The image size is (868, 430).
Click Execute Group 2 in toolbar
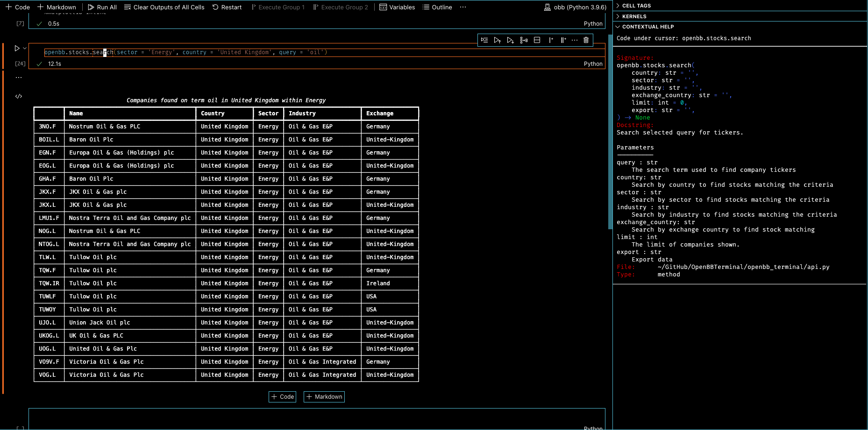[x=341, y=7]
